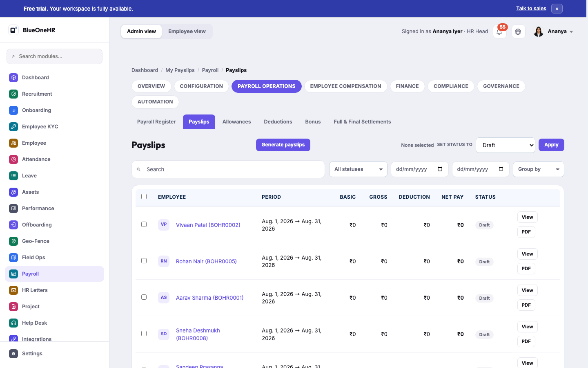
Task: Click the Geo-Fence pin icon
Action: (13, 241)
